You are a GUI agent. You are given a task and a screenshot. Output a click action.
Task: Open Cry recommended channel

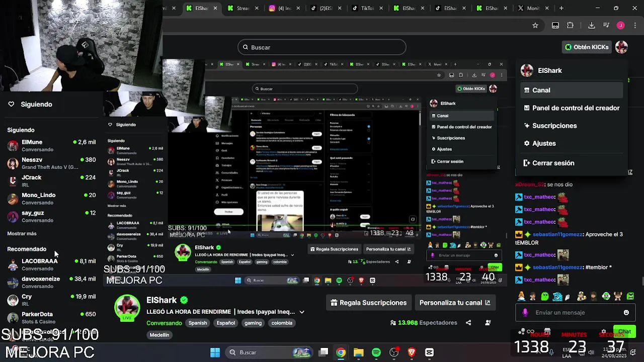[51, 300]
